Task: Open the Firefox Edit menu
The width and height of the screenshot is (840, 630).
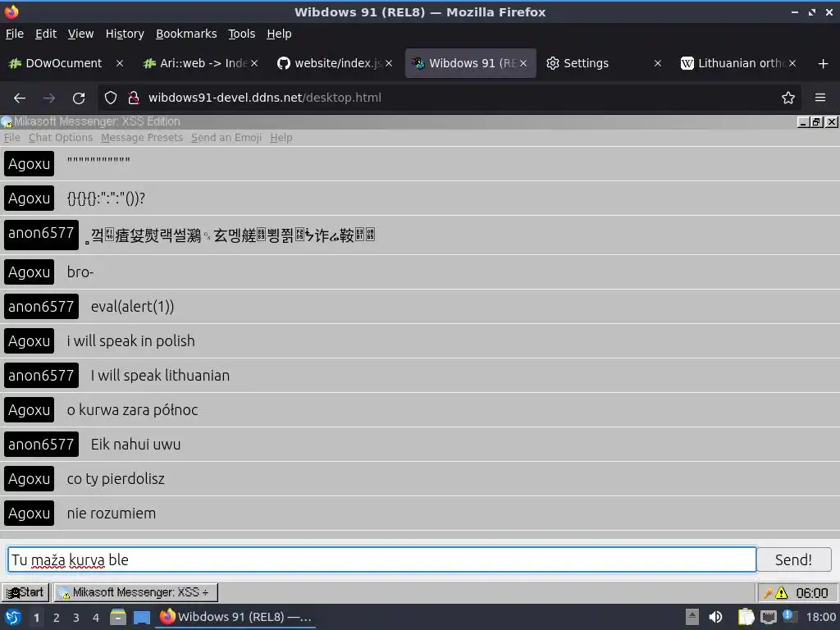Action: pos(46,34)
